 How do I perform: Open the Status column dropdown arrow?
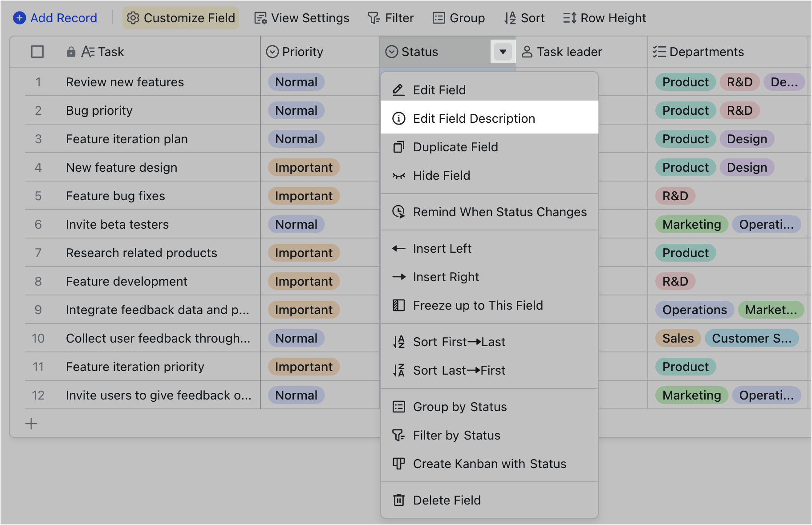point(503,51)
